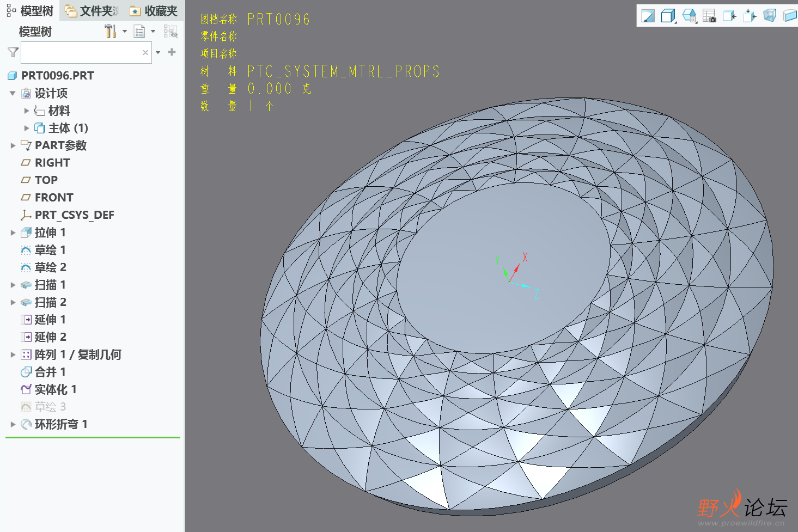Click the 零件名称 label
The image size is (798, 532).
click(x=218, y=36)
